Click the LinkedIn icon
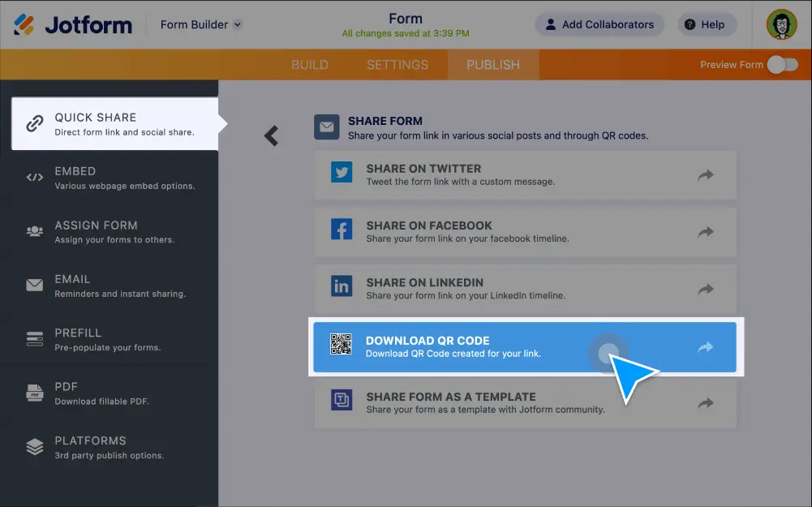Image resolution: width=812 pixels, height=507 pixels. [342, 286]
